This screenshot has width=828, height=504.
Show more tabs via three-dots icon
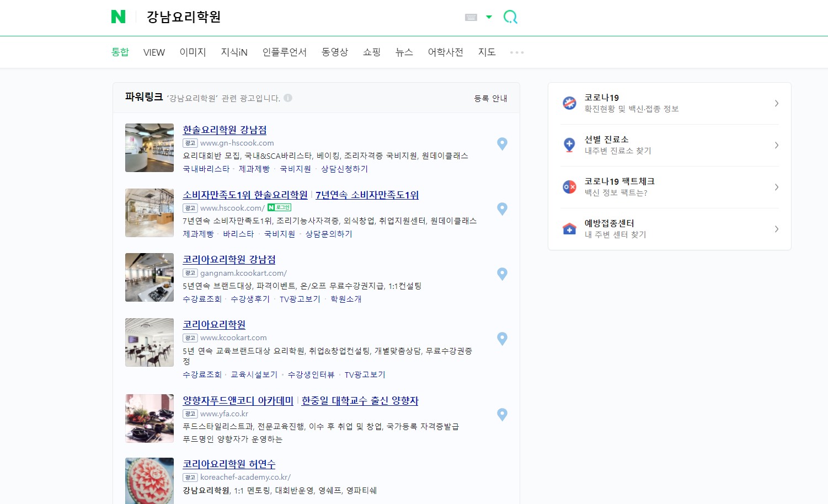517,52
